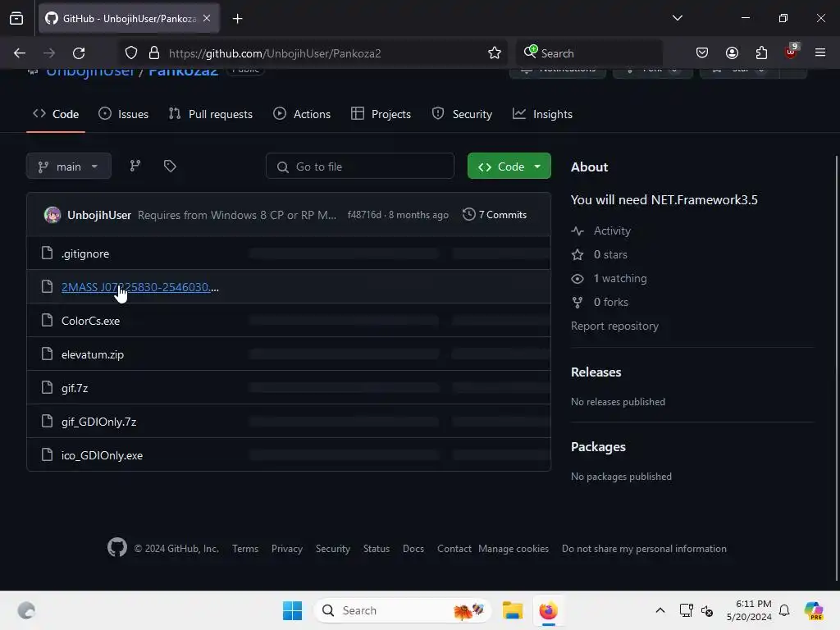This screenshot has width=840, height=630.
Task: View the 1 watching link
Action: click(609, 278)
